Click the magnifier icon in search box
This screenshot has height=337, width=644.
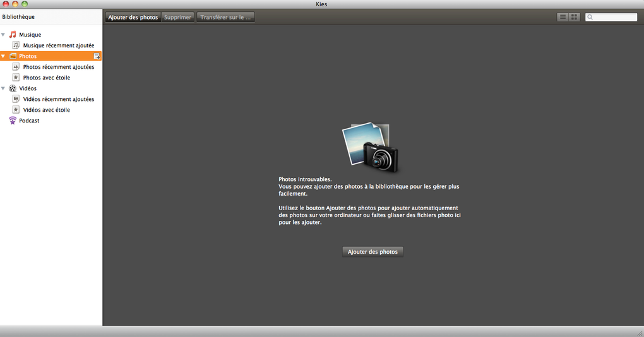(590, 17)
